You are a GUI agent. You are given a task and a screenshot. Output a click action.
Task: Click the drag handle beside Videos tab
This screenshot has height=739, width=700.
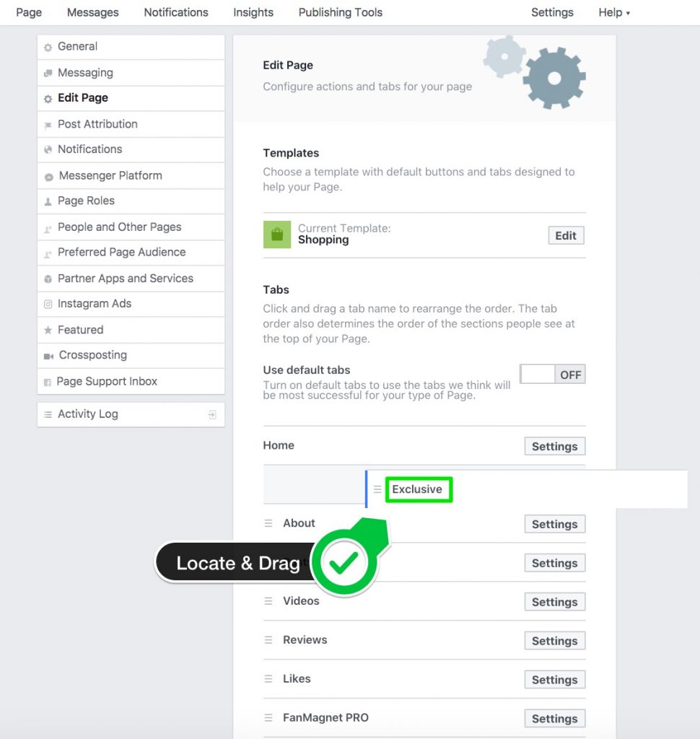(268, 601)
